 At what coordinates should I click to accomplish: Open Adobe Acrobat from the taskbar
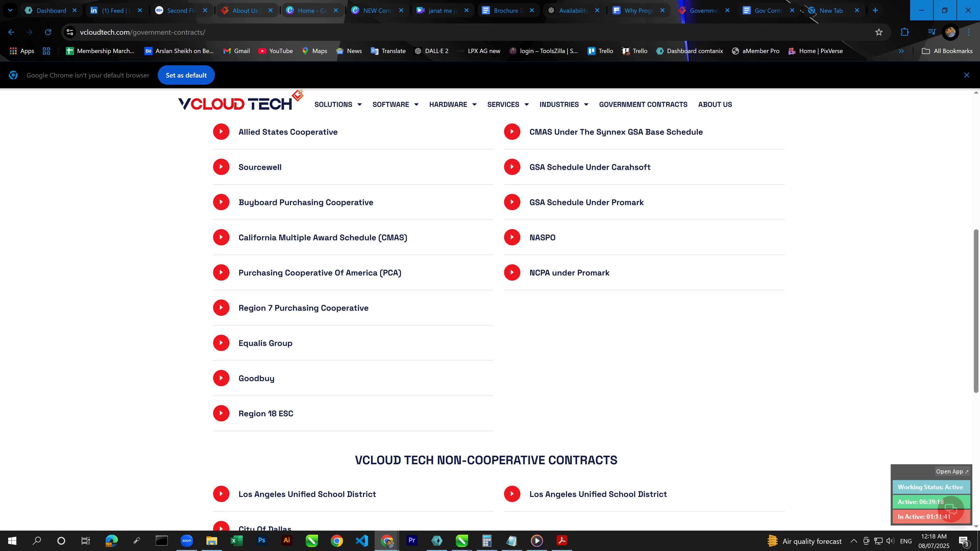point(562,540)
